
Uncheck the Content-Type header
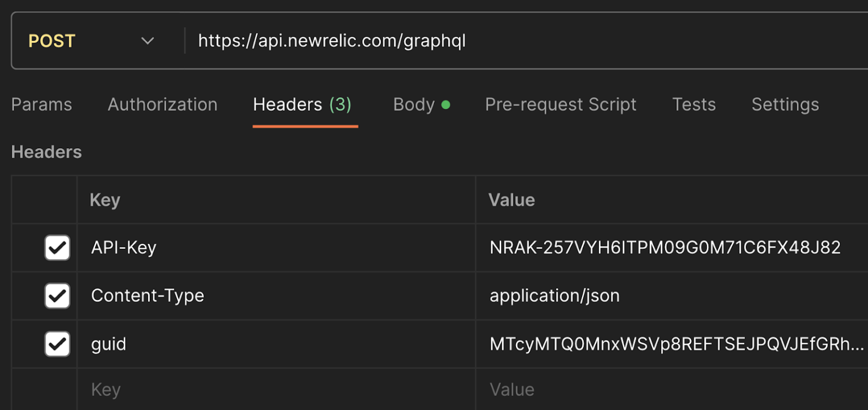coord(57,296)
